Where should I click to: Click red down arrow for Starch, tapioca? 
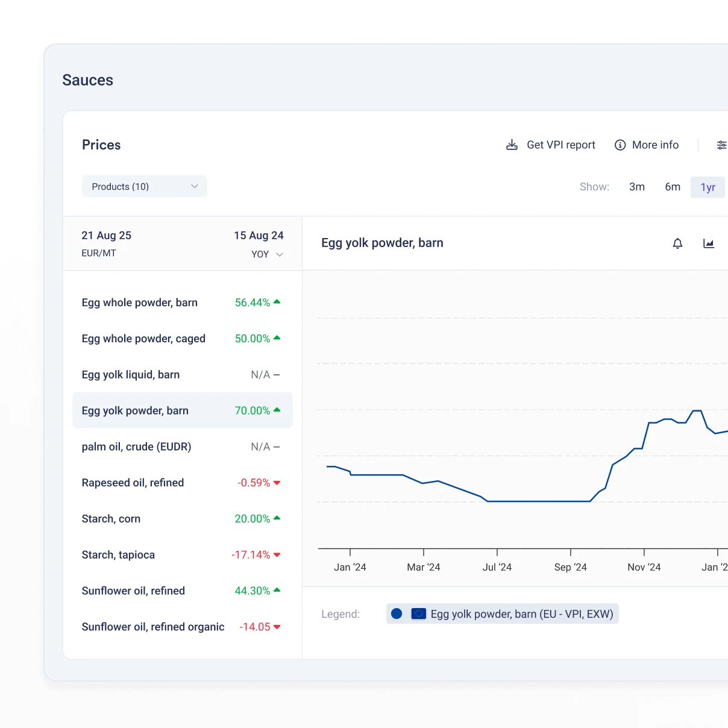(x=277, y=555)
